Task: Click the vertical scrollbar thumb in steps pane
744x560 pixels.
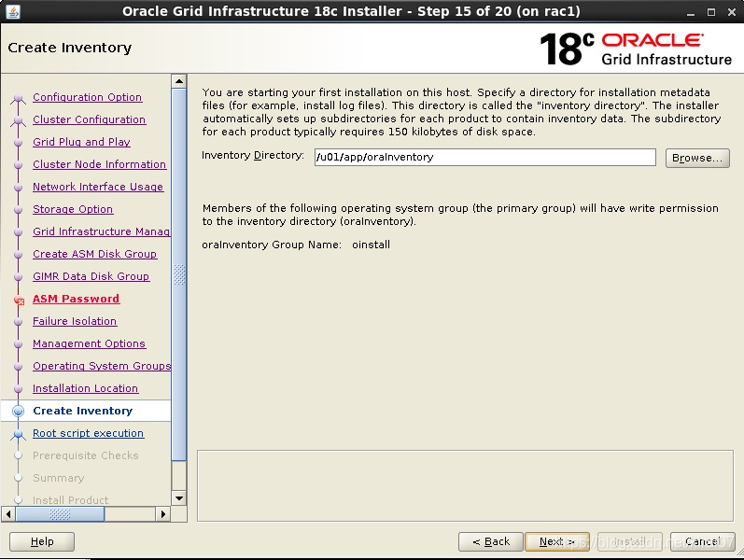Action: pyautogui.click(x=179, y=274)
